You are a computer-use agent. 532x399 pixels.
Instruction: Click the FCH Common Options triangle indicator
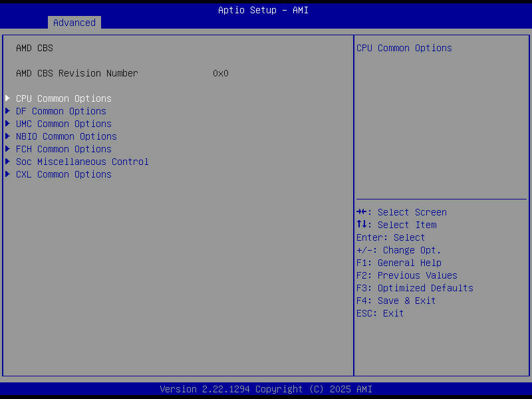point(7,148)
